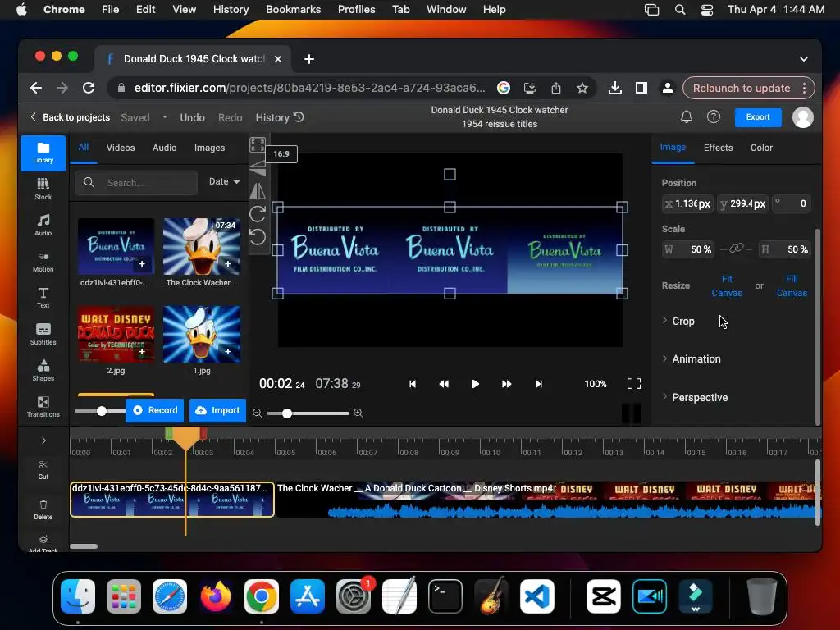The image size is (840, 630).
Task: Open the Bookmarks menu in menu bar
Action: (x=293, y=9)
